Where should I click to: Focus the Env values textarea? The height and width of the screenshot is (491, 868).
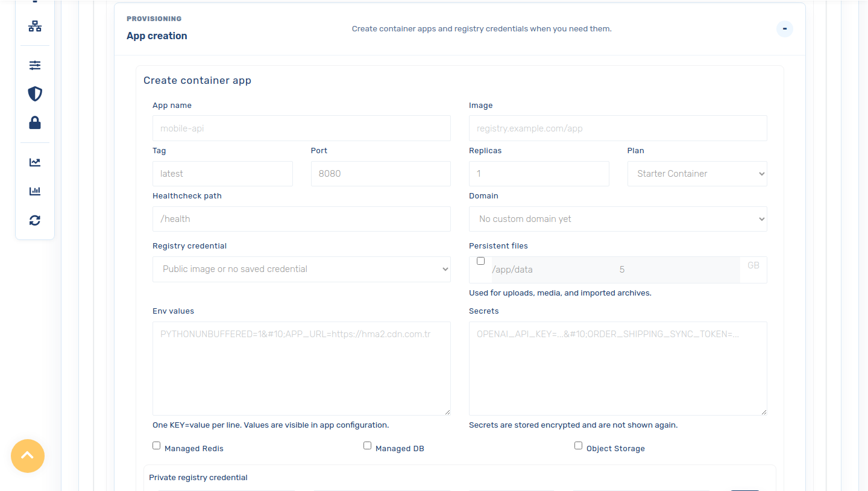click(x=301, y=369)
